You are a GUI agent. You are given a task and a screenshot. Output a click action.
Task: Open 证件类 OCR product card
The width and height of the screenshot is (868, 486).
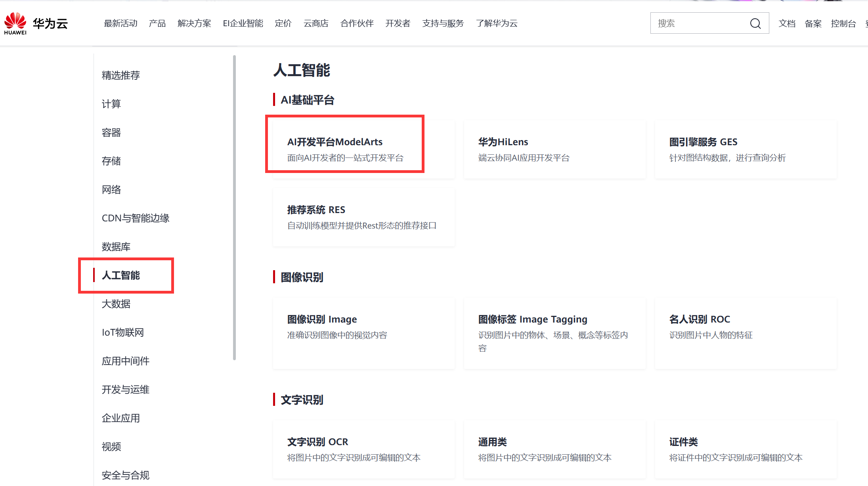tap(746, 449)
